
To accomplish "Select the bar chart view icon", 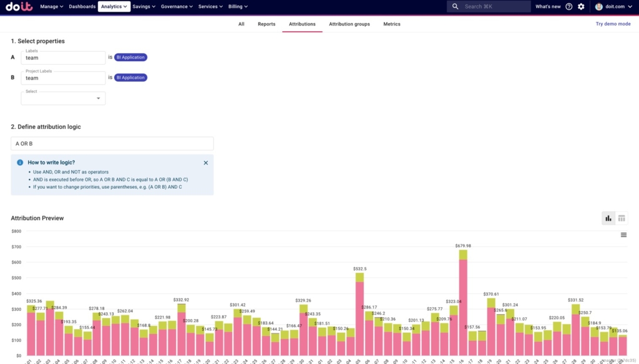I will click(608, 218).
